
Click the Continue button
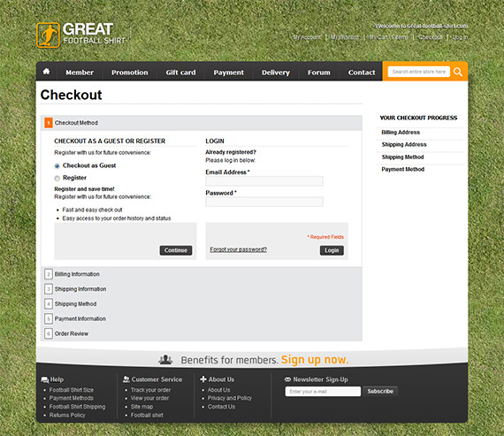[176, 250]
